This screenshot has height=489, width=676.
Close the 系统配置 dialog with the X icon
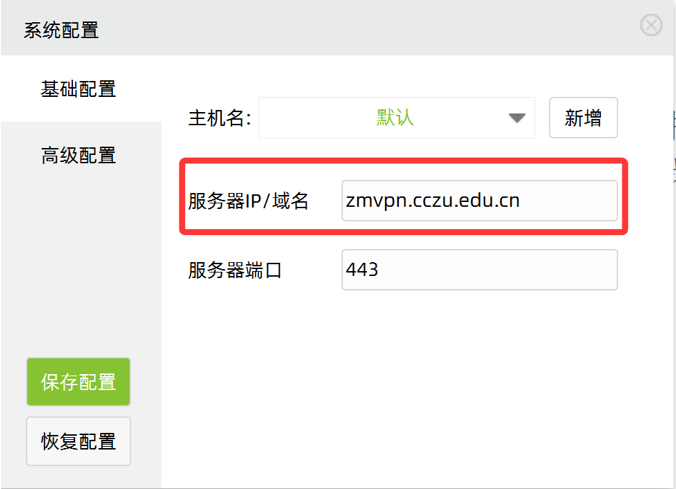pyautogui.click(x=651, y=26)
